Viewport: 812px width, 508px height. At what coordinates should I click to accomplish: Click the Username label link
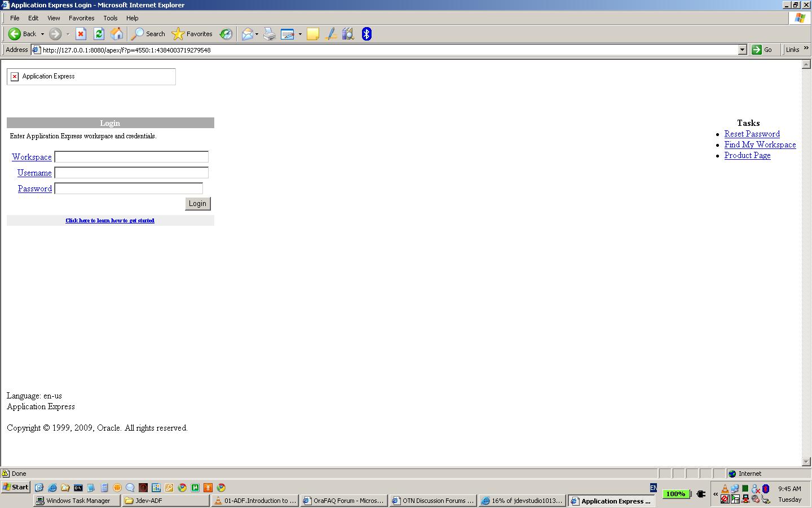click(34, 173)
